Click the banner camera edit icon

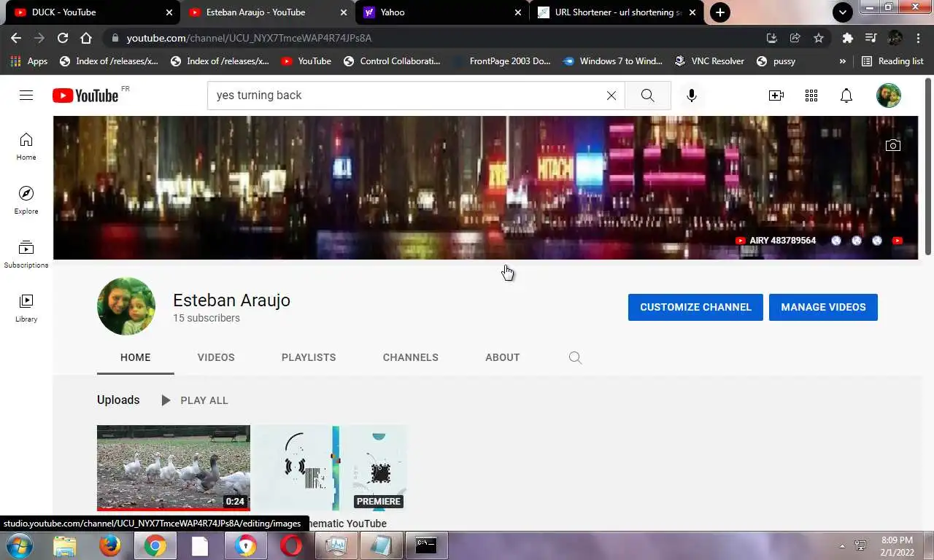[892, 145]
